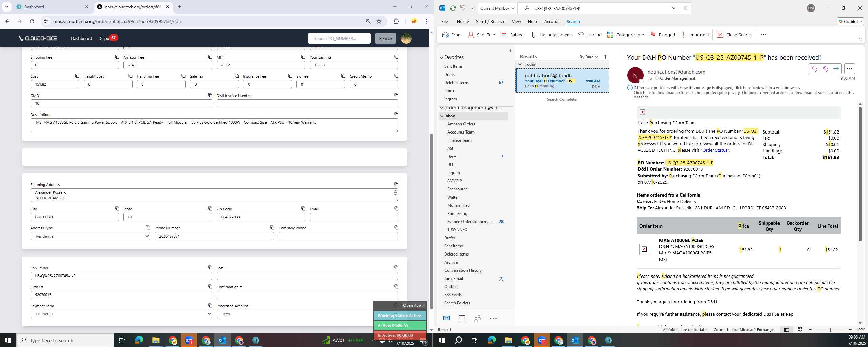Copy the GMD field value
868x347 pixels.
coord(210,95)
